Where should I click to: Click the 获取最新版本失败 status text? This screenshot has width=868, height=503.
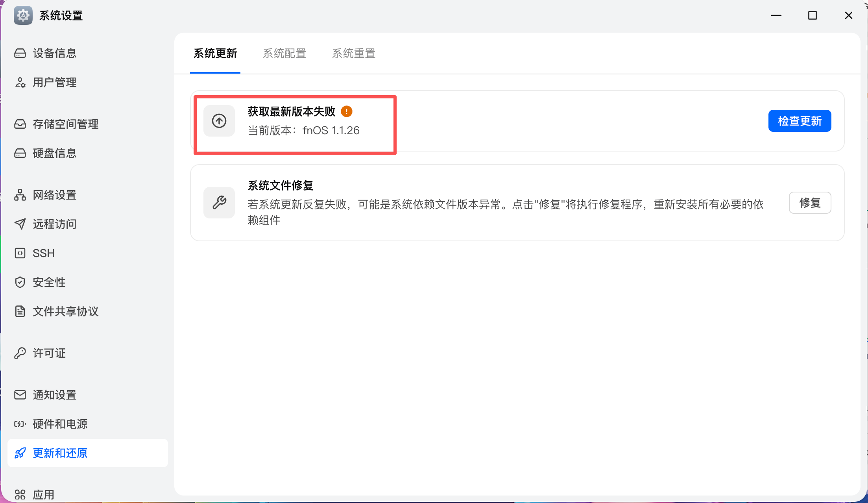[x=292, y=111]
